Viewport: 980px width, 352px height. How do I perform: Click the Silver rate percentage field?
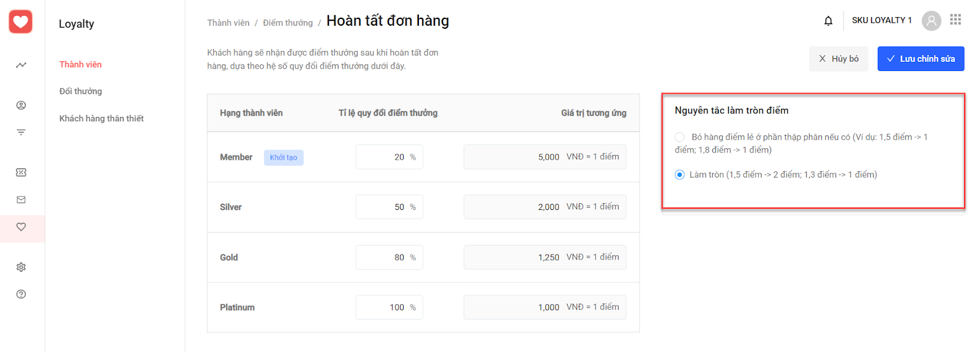[x=389, y=207]
